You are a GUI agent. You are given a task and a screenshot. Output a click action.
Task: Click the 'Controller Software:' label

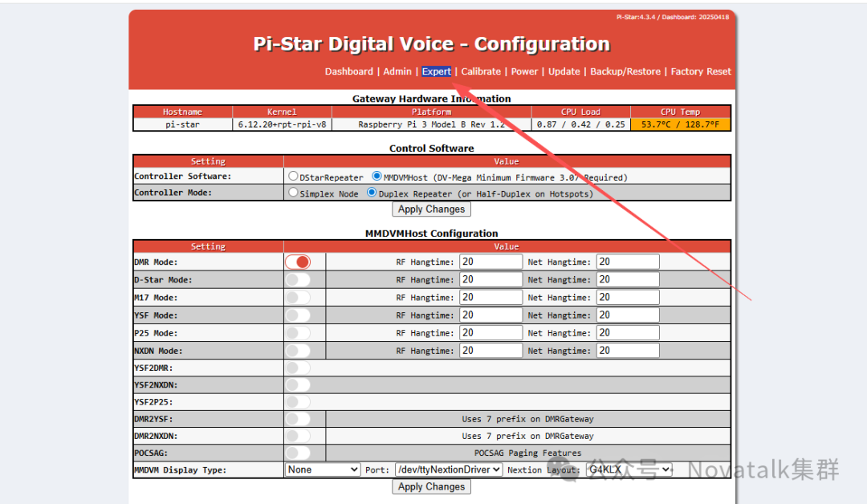[183, 177]
